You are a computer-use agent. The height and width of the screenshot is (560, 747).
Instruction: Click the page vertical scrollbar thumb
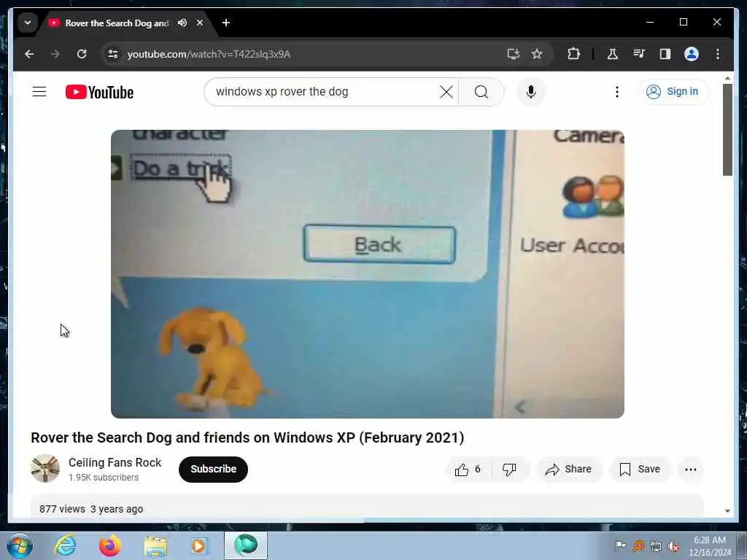727,130
